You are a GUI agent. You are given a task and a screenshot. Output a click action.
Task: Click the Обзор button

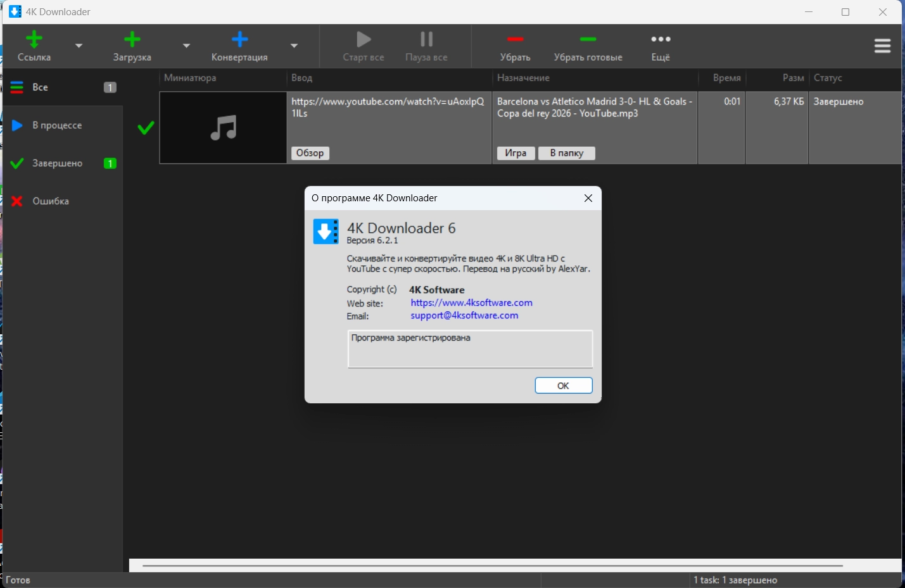[310, 153]
